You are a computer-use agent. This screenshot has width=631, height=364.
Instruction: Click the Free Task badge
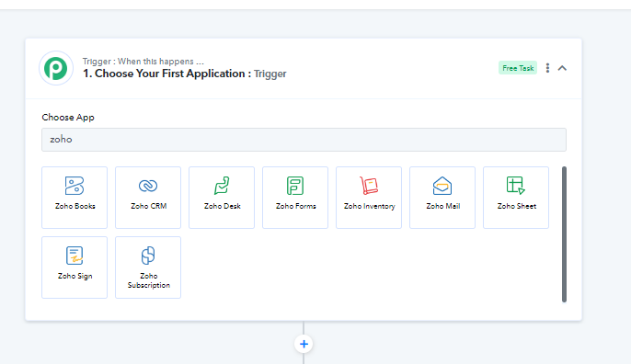coord(518,68)
